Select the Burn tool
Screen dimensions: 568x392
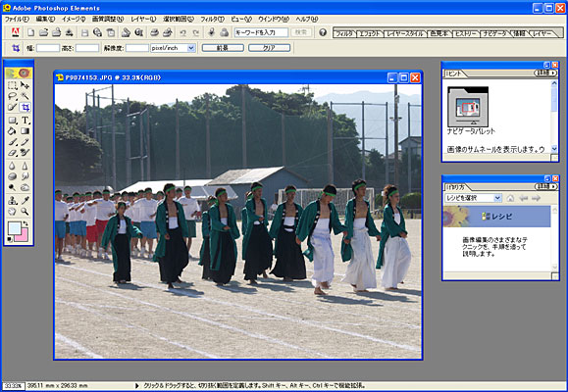point(25,187)
